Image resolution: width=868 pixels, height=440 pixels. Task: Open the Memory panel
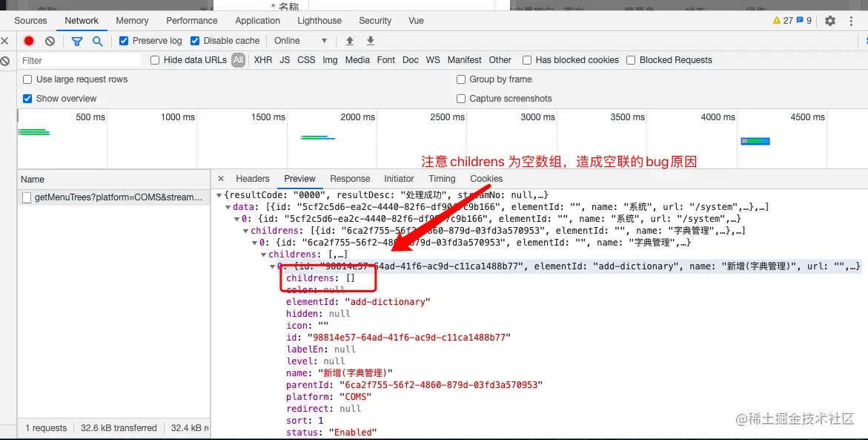pyautogui.click(x=132, y=21)
